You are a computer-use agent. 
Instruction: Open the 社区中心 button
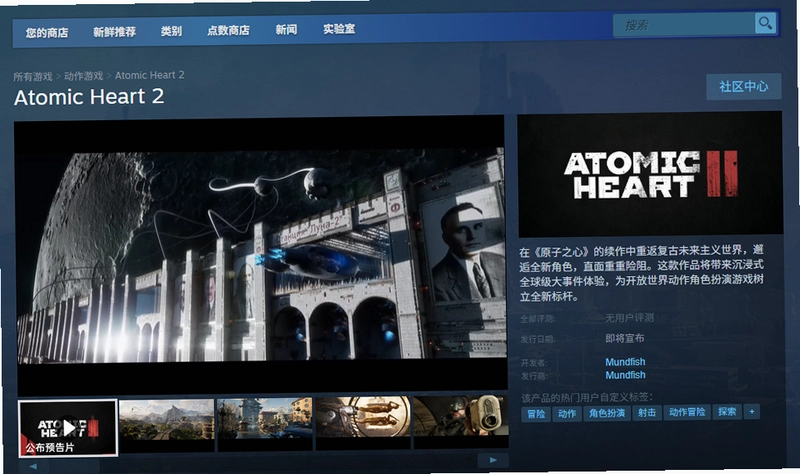pos(744,86)
